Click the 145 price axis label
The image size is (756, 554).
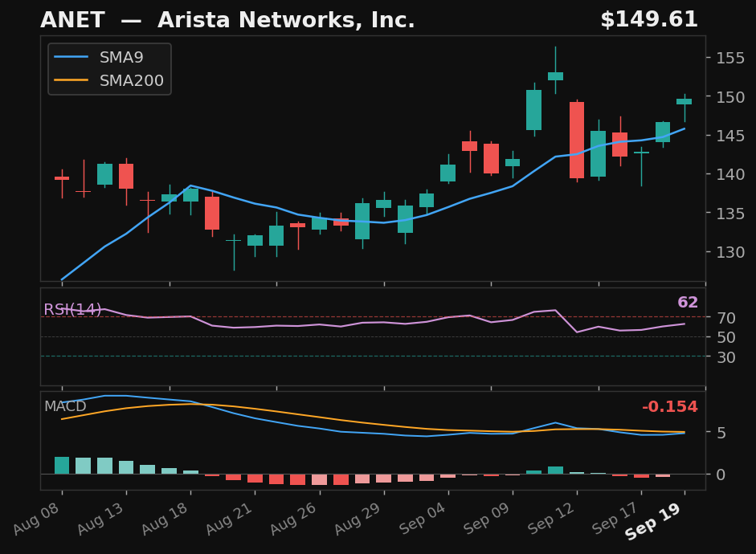(730, 136)
